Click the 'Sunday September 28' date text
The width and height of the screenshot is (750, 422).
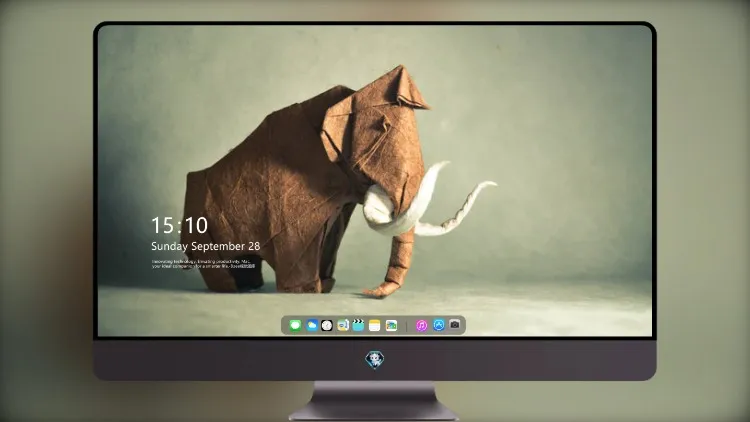coord(206,246)
